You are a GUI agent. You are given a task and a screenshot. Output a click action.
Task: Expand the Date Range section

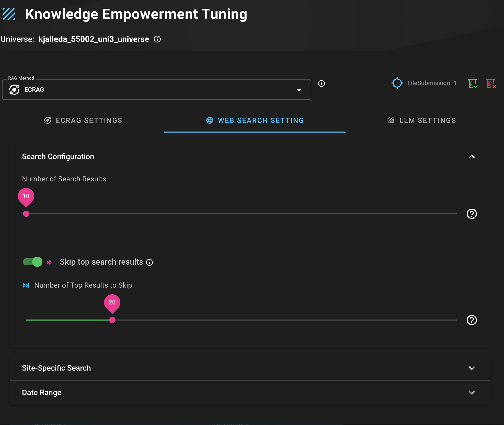(x=472, y=393)
